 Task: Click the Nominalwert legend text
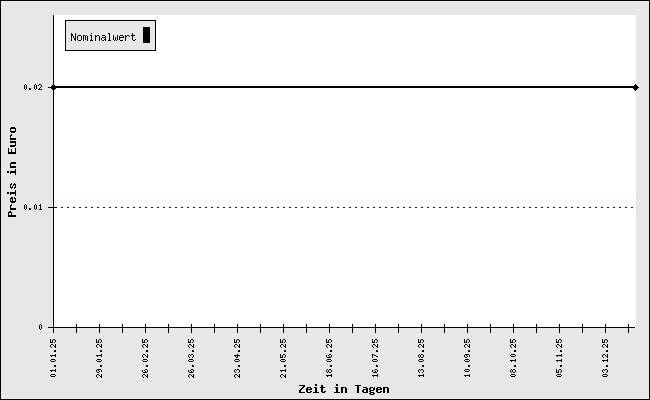point(103,37)
